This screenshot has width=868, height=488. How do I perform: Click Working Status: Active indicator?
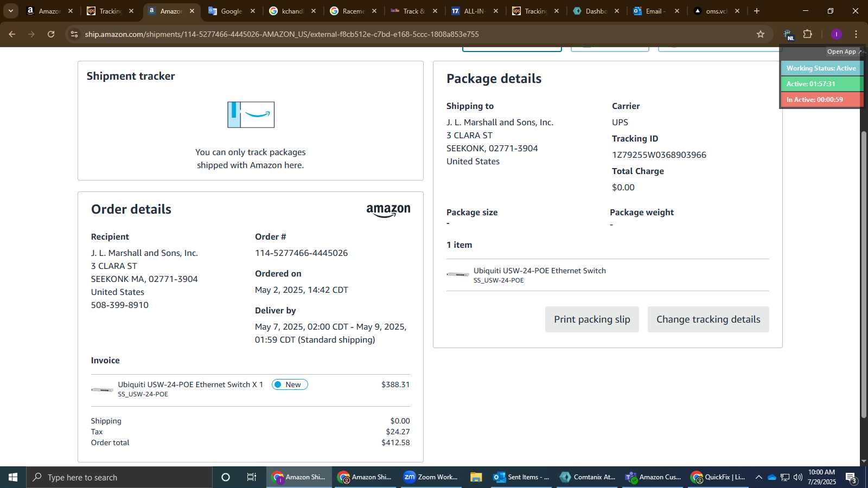pyautogui.click(x=821, y=68)
